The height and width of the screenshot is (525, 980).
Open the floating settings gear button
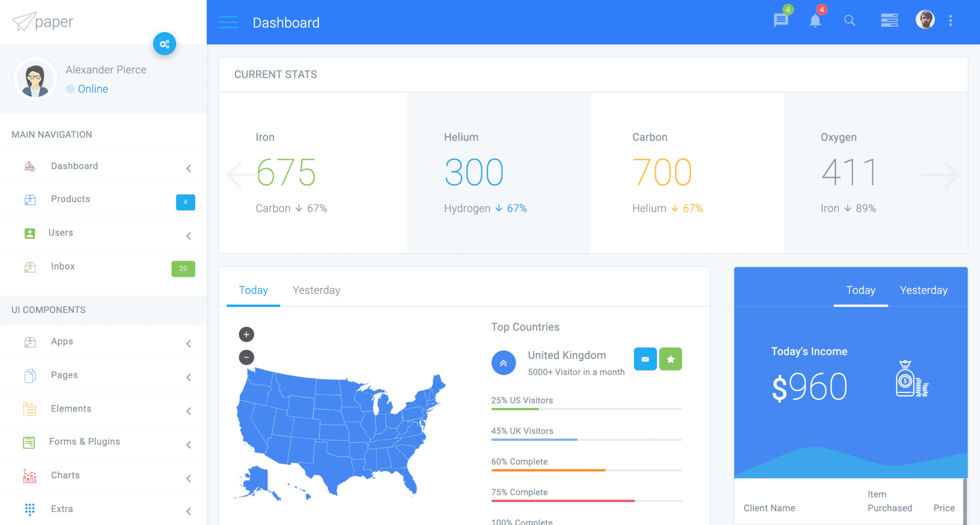tap(165, 44)
